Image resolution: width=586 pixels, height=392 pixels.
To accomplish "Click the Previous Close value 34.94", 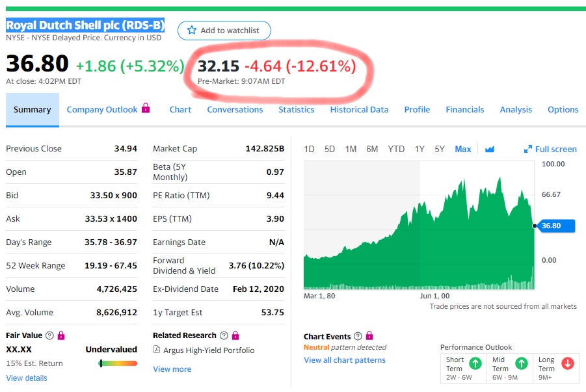I will pyautogui.click(x=126, y=148).
